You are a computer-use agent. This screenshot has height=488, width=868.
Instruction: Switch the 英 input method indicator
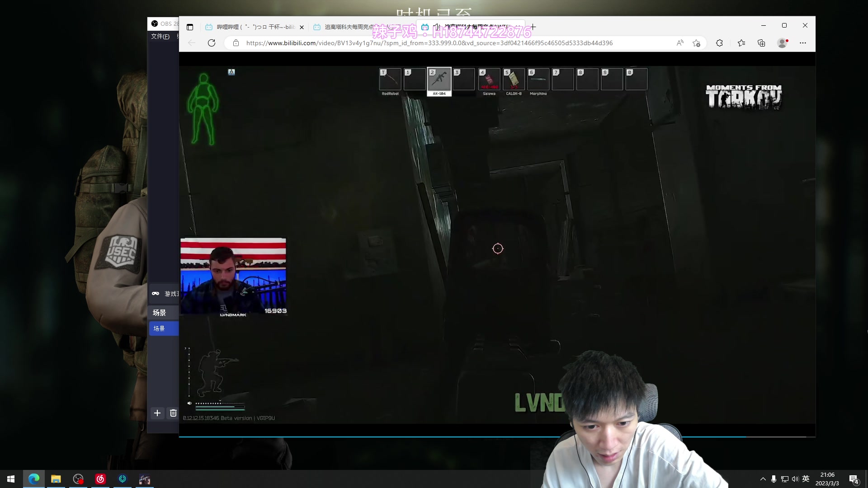click(x=806, y=479)
